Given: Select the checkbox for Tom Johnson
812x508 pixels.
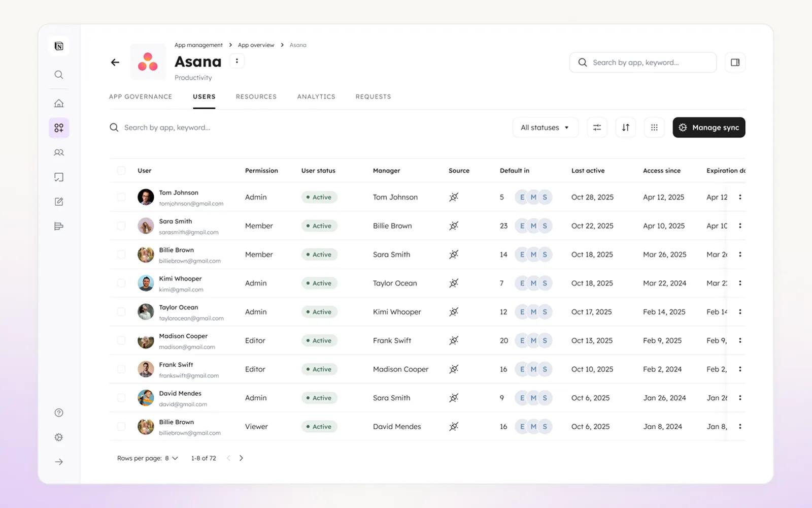Looking at the screenshot, I should tap(121, 197).
